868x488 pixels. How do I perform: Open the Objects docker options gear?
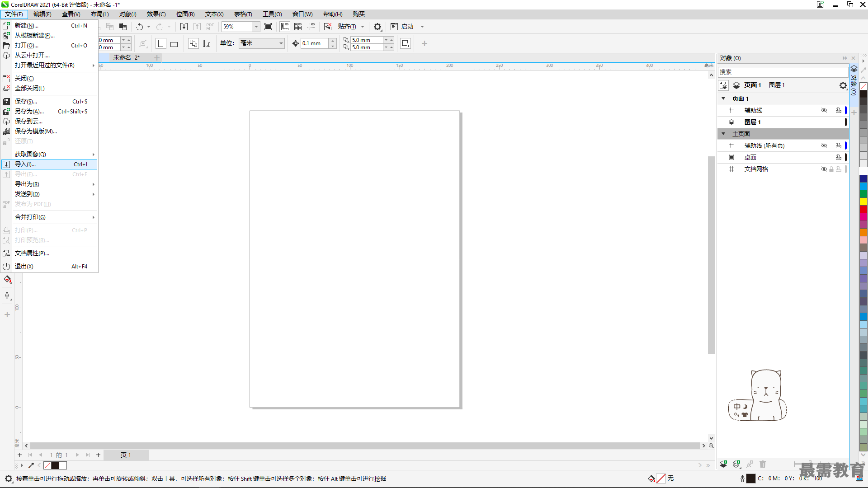click(843, 85)
